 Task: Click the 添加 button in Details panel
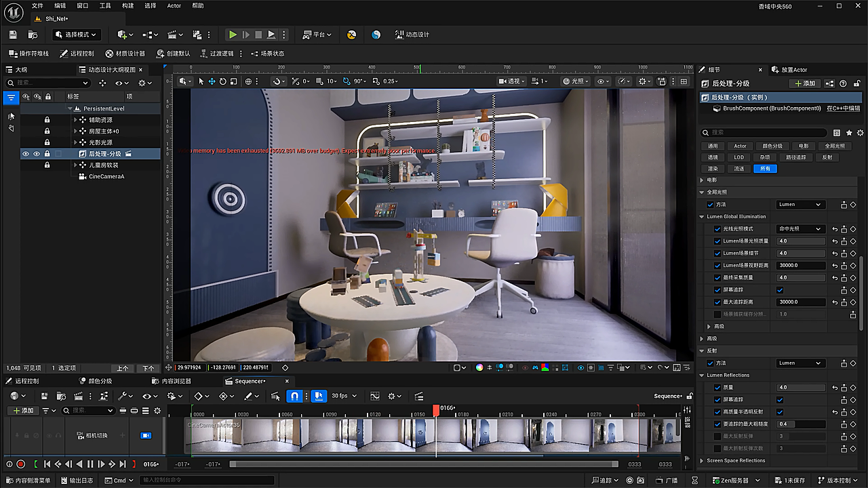(804, 83)
